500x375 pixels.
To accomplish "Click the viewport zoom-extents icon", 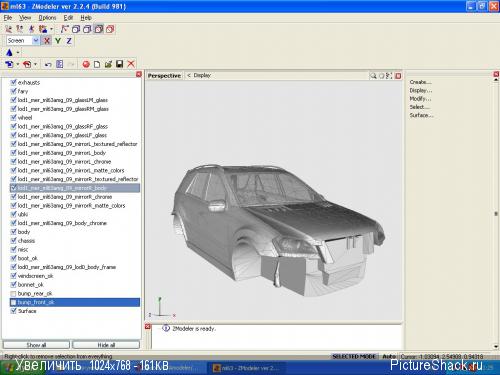I will click(x=389, y=76).
